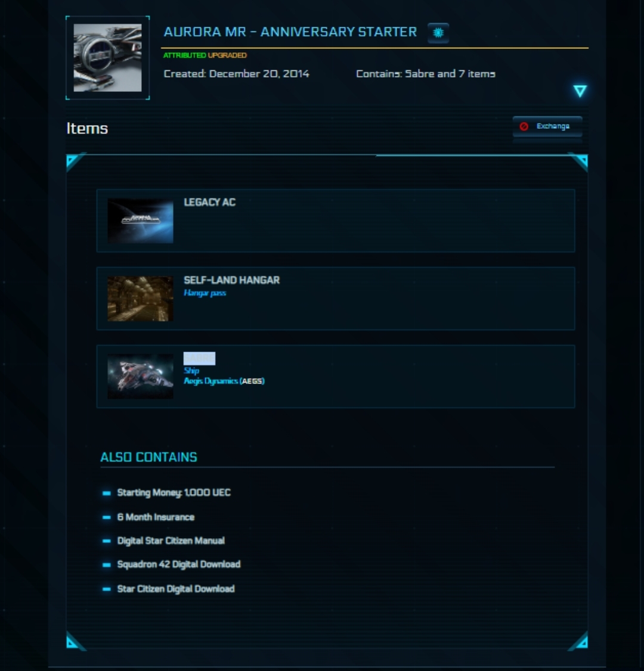Click the Squadron 42 Digital Download entry

(x=179, y=564)
